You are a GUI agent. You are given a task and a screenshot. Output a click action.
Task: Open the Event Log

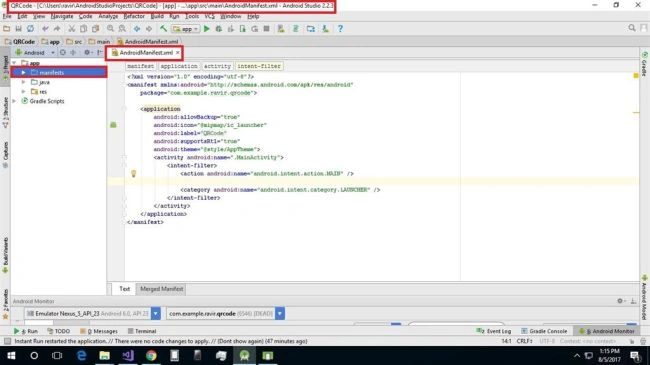click(x=494, y=331)
